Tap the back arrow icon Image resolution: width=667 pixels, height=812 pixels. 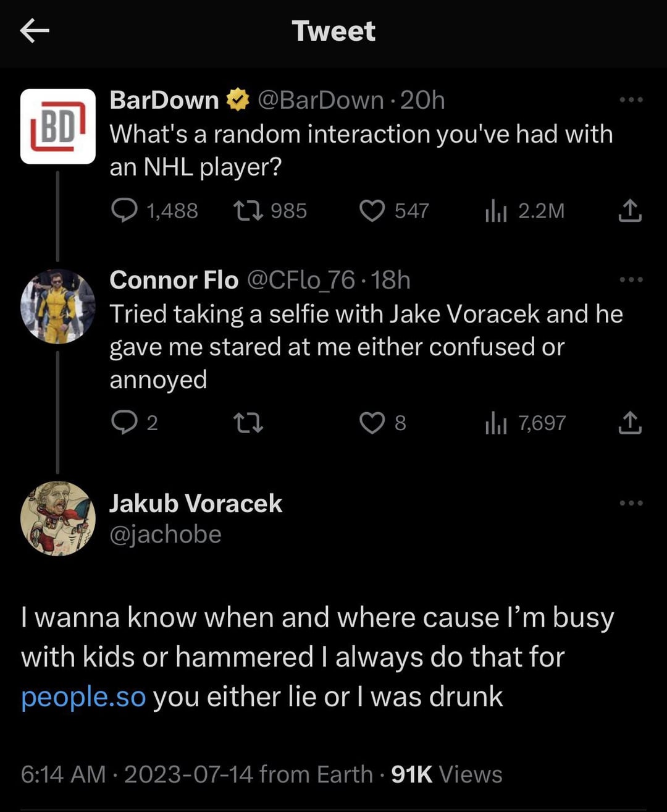tap(35, 31)
